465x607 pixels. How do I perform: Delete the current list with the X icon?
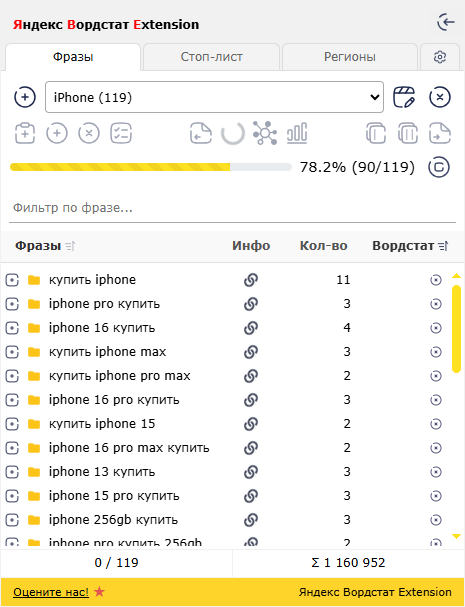coord(439,97)
